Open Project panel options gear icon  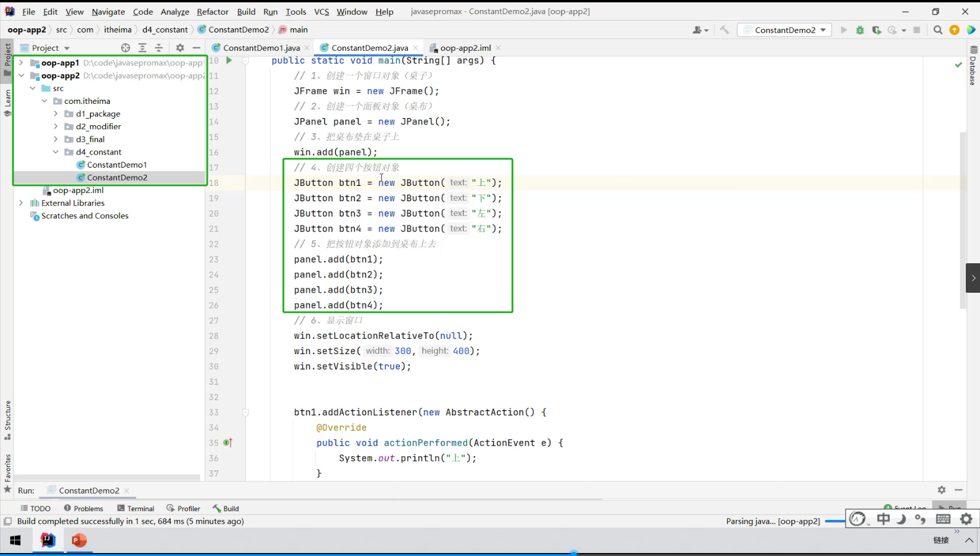click(x=180, y=48)
